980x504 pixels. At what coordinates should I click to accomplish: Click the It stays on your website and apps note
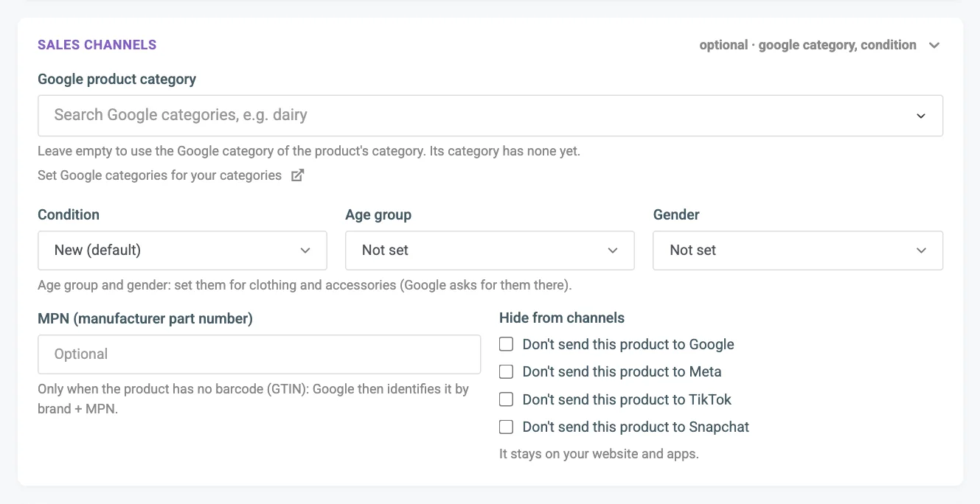click(599, 454)
